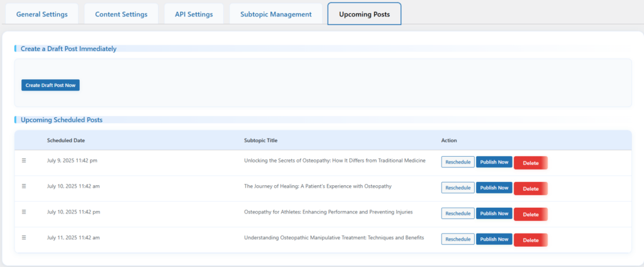Click the Scheduled Date column header
644x267 pixels.
point(65,140)
